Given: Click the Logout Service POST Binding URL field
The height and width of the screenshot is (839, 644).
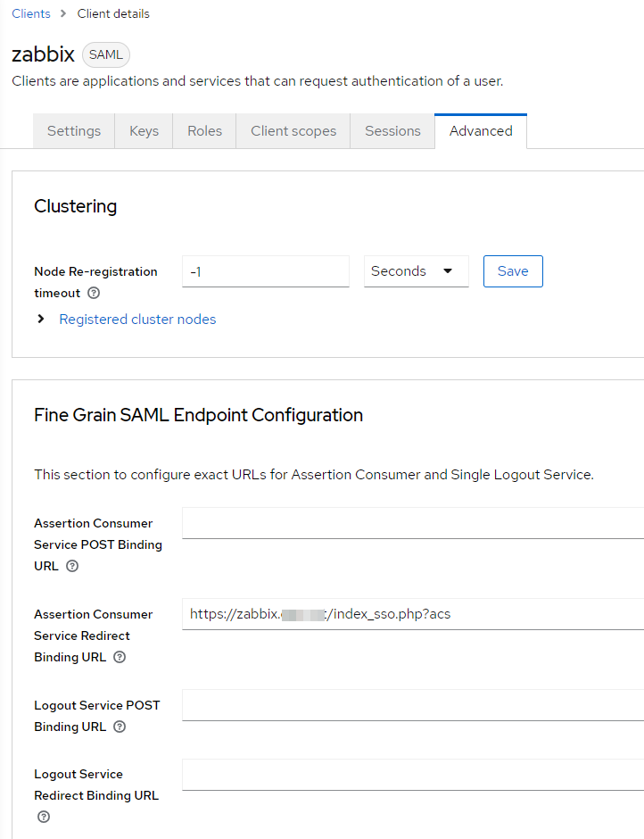Looking at the screenshot, I should coord(412,705).
